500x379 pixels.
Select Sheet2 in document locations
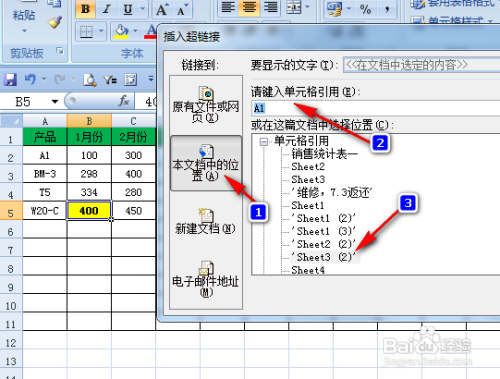308,167
